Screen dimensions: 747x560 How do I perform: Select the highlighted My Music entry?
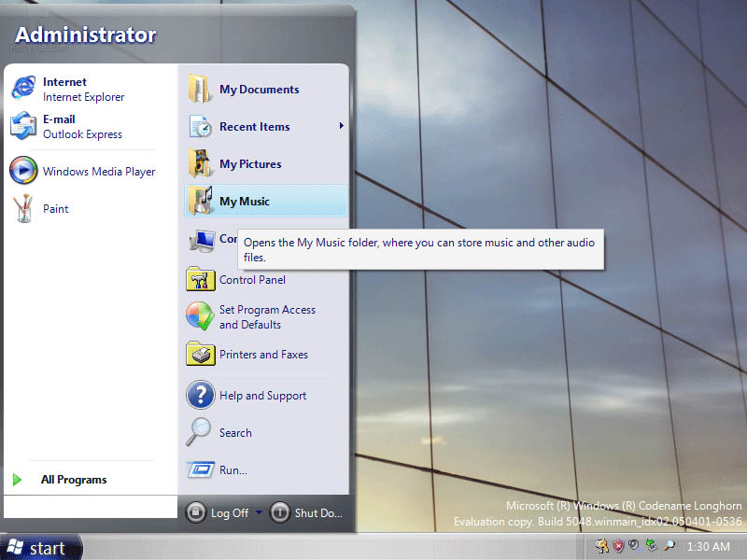266,201
